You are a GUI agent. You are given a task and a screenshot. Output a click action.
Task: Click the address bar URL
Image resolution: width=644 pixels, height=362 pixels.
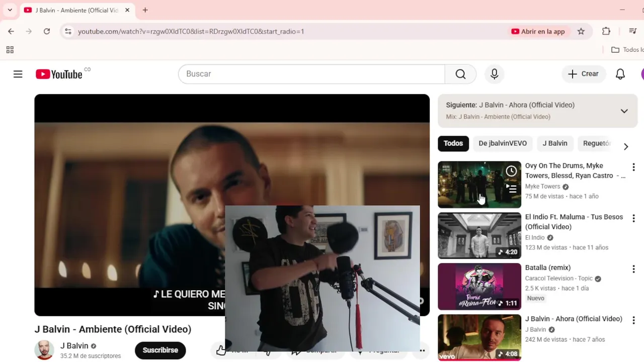pyautogui.click(x=191, y=31)
